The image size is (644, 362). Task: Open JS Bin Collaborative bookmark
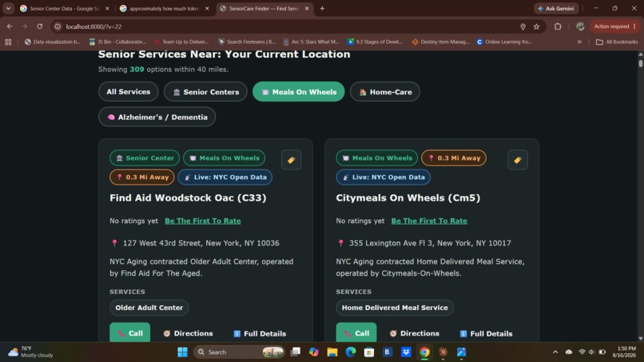coord(117,42)
